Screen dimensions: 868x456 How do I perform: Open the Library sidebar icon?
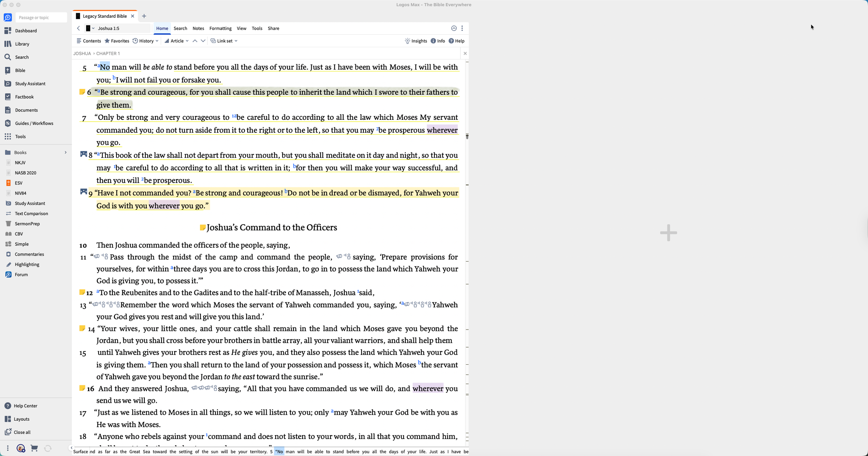tap(8, 44)
